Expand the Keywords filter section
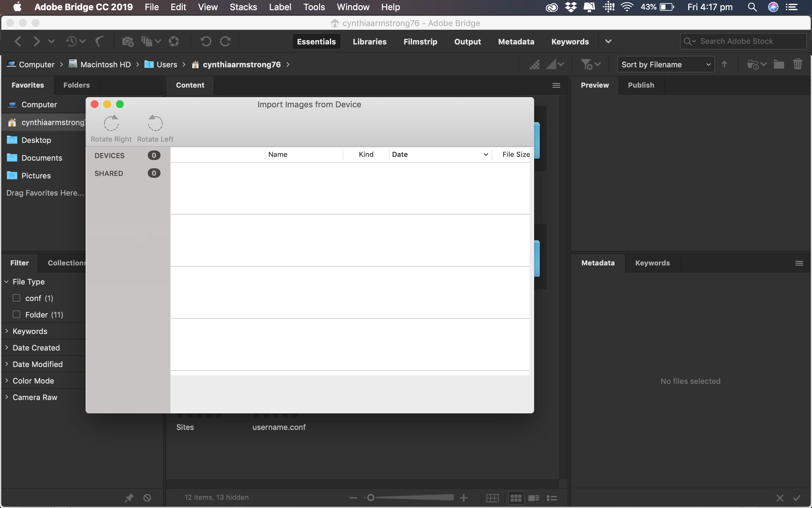The image size is (812, 508). tap(6, 331)
